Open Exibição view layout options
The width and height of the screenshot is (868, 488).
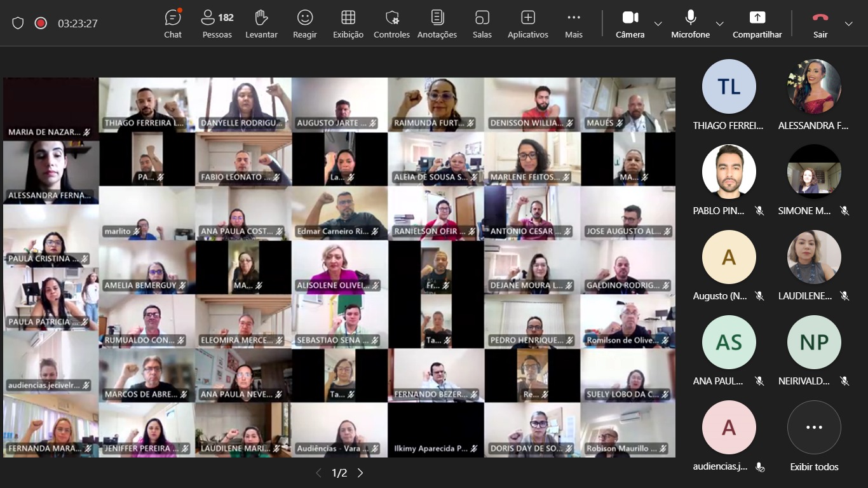[348, 24]
